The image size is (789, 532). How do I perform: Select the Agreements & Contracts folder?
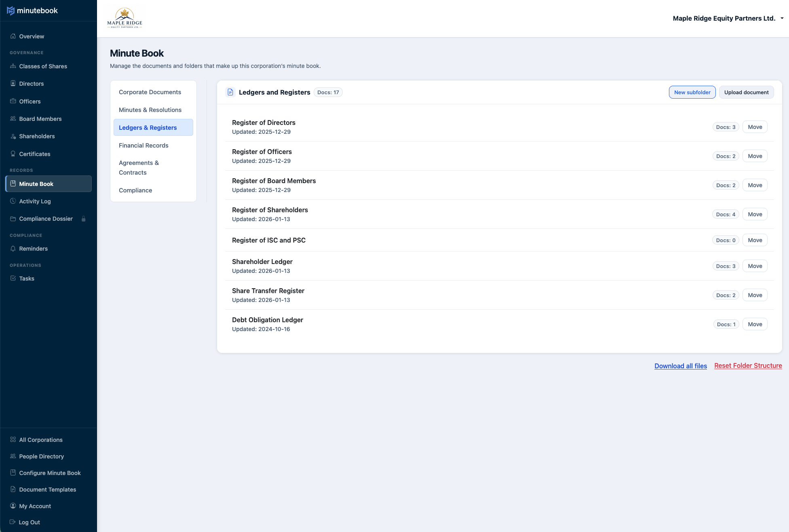[139, 167]
